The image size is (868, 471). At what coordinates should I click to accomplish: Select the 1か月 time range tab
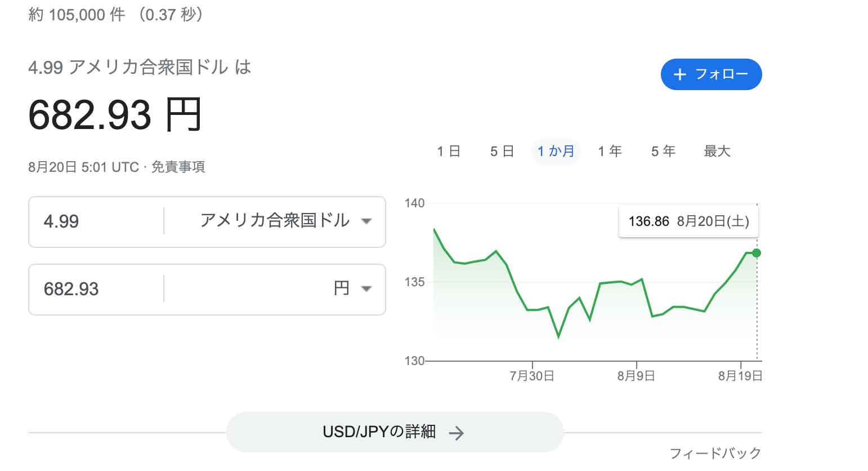(556, 151)
